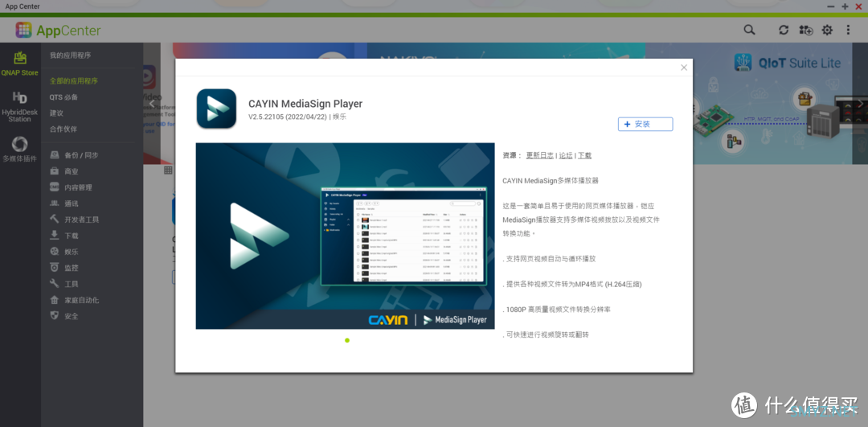The width and height of the screenshot is (868, 427).
Task: Open the 论坛 forum link
Action: (566, 155)
